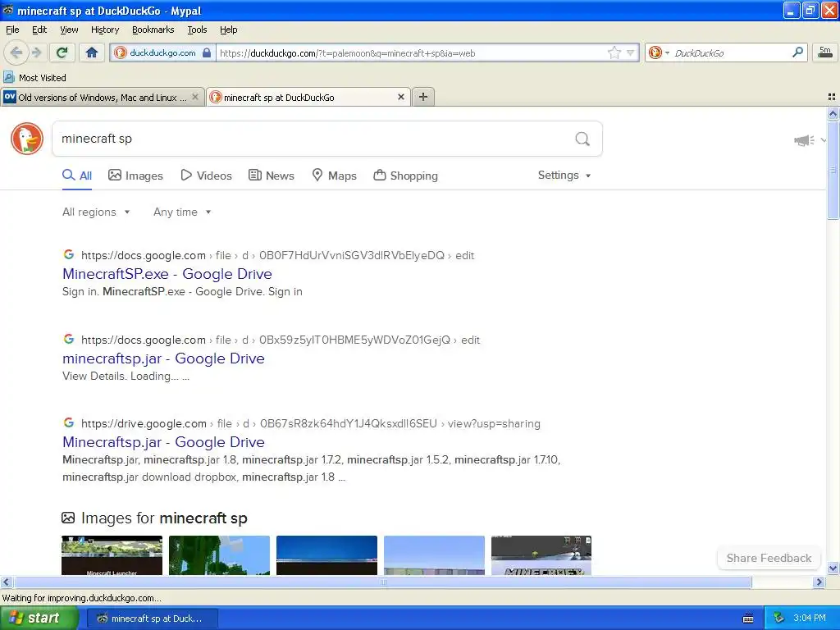Viewport: 840px width, 630px height.
Task: Open minecraftsp.jar - Google Drive link
Action: [163, 358]
